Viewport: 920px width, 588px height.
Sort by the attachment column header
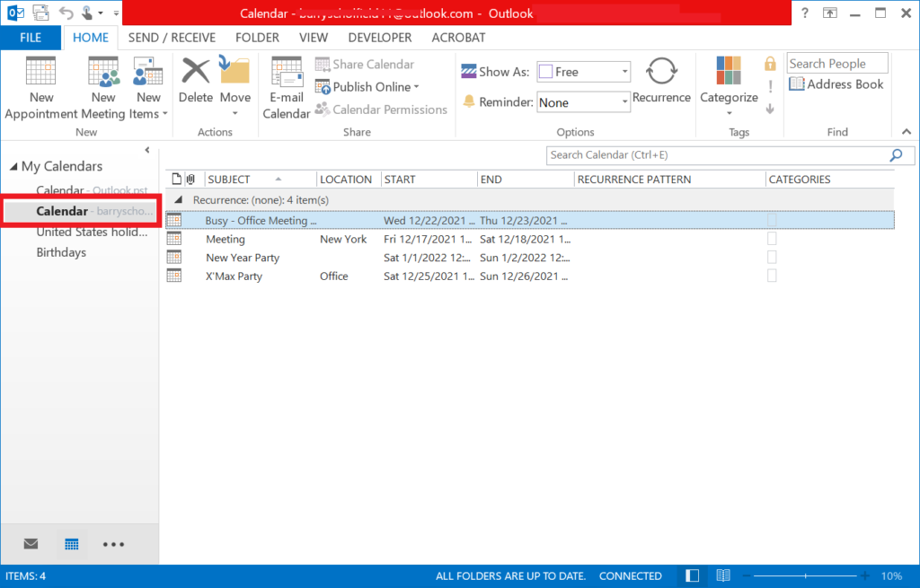[190, 180]
